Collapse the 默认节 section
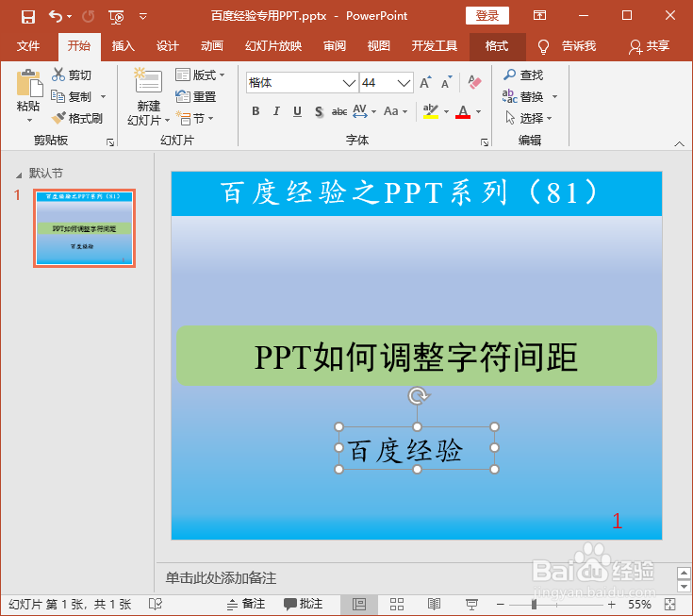The image size is (693, 616). (19, 175)
